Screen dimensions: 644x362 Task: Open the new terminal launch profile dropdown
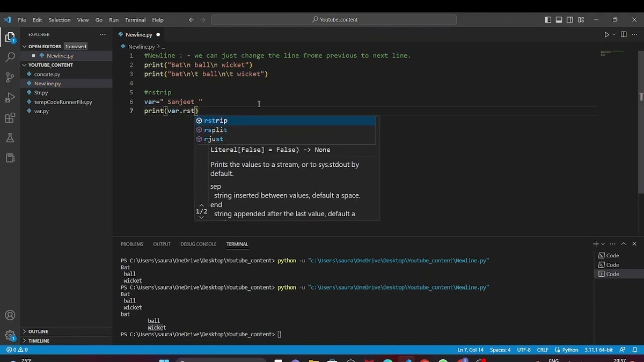click(x=603, y=244)
